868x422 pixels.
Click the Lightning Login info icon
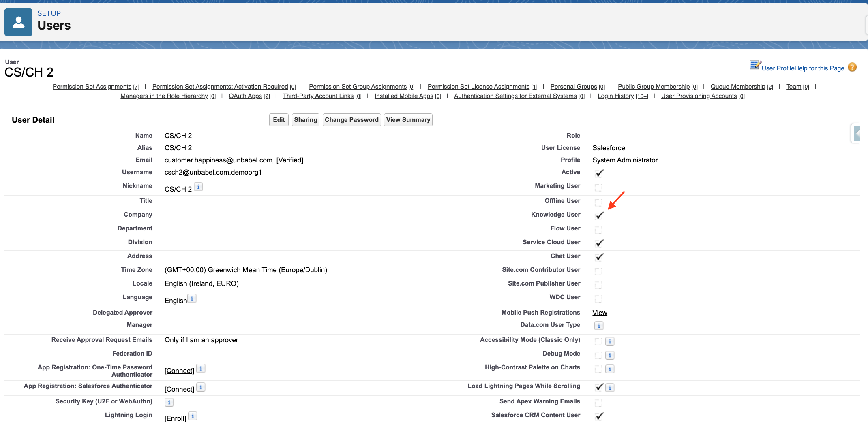point(193,416)
